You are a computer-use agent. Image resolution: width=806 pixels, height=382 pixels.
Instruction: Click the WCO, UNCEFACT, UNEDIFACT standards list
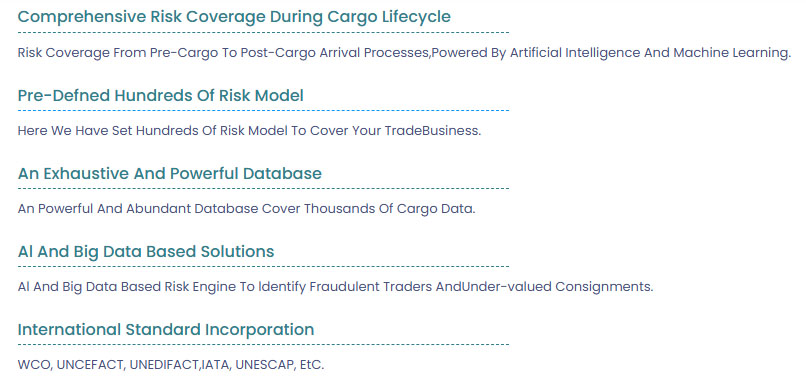pos(171,365)
